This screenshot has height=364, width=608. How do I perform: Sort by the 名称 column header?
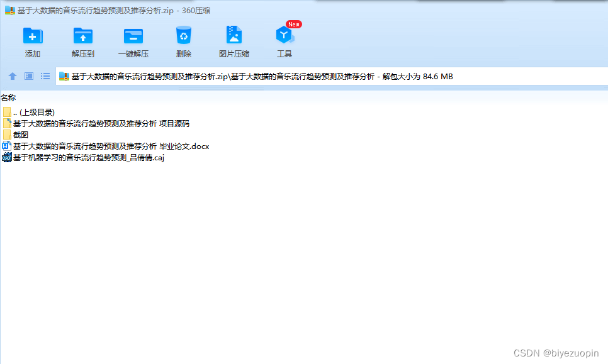tap(8, 98)
